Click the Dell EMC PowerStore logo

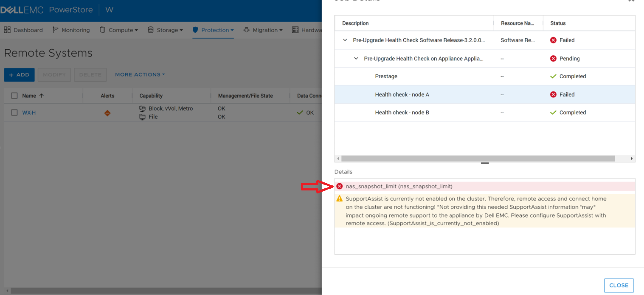tap(46, 10)
